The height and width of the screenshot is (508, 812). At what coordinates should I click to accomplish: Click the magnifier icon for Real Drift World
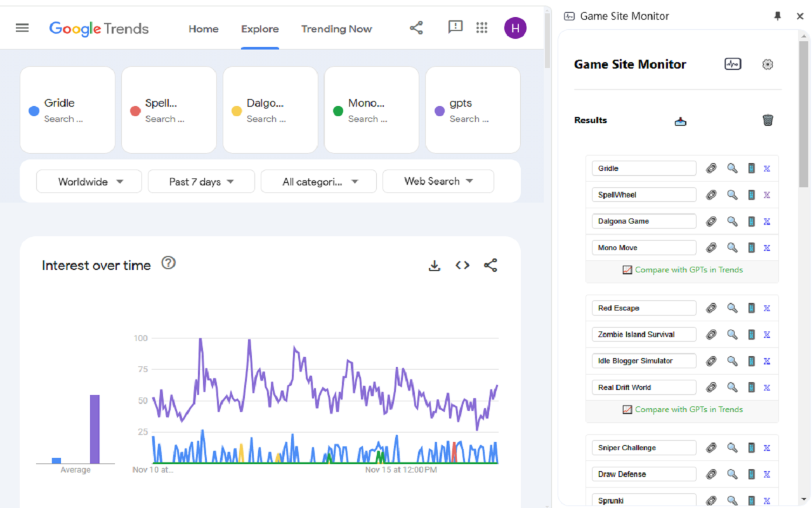pos(732,387)
